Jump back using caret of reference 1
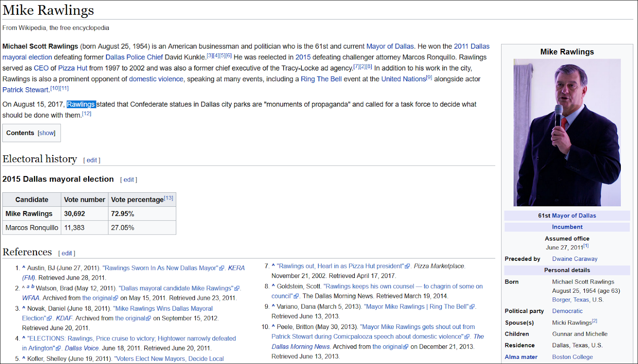 [x=24, y=268]
